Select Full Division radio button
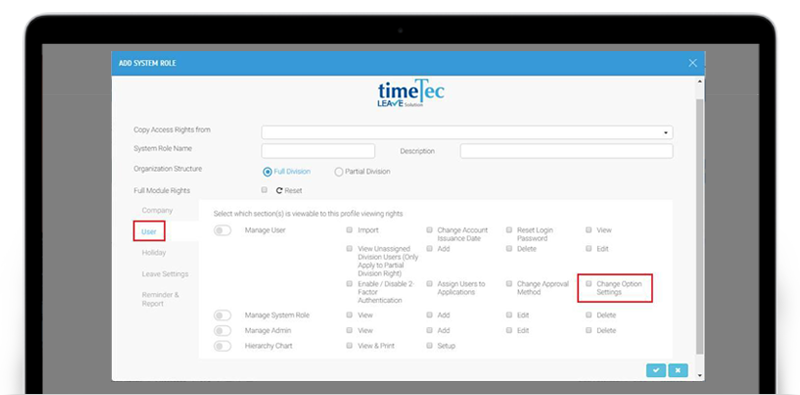Image resolution: width=800 pixels, height=395 pixels. tap(267, 172)
